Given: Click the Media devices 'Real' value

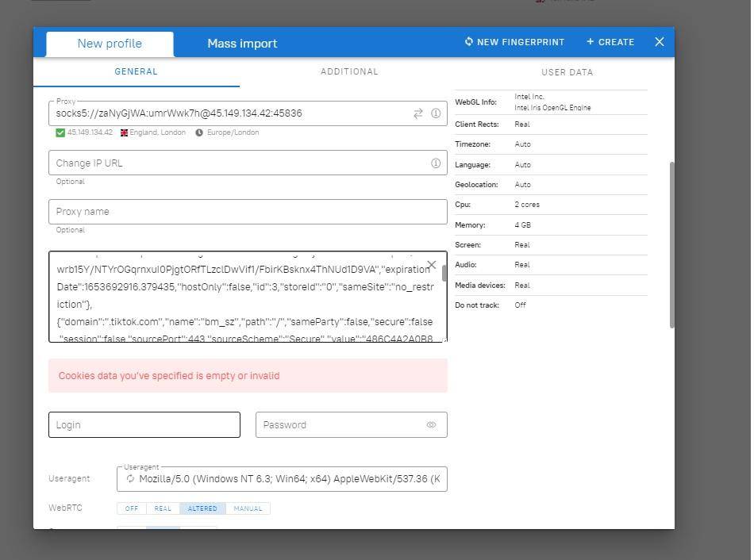Looking at the screenshot, I should (x=521, y=286).
